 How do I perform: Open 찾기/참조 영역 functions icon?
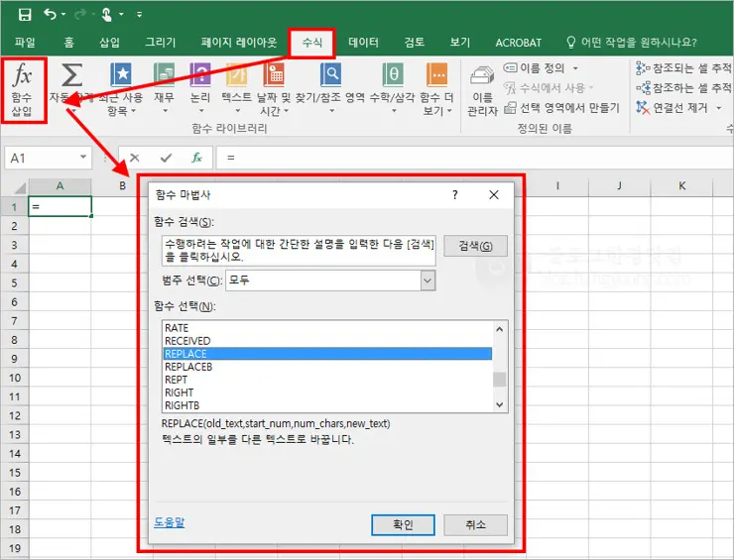point(330,75)
